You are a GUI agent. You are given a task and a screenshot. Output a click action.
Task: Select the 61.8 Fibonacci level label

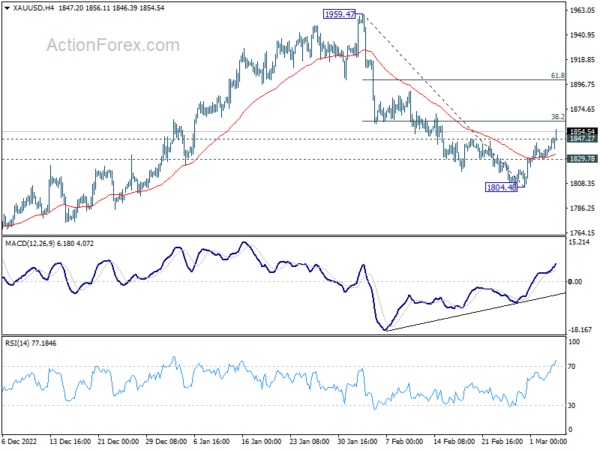[x=558, y=76]
